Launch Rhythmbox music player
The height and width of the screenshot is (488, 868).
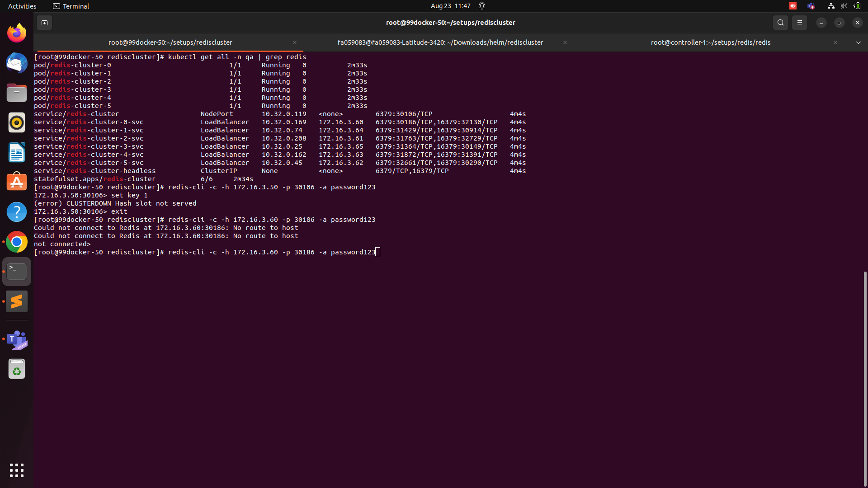pyautogui.click(x=16, y=122)
